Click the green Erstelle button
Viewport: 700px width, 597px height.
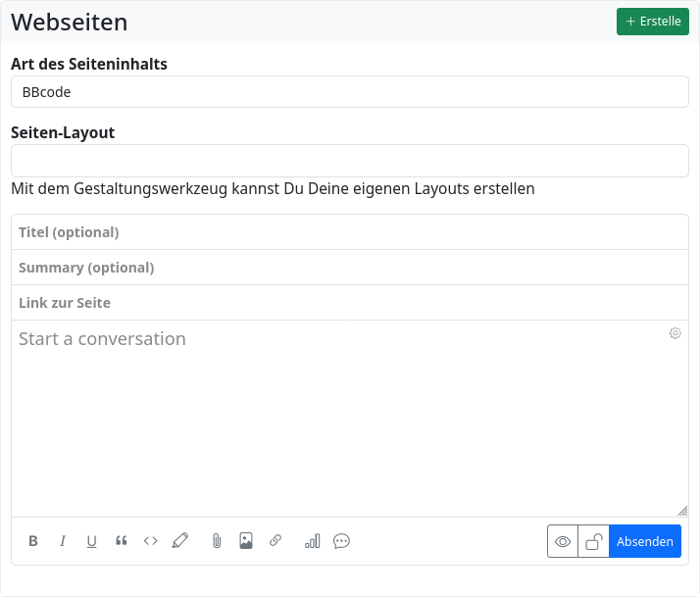(653, 22)
